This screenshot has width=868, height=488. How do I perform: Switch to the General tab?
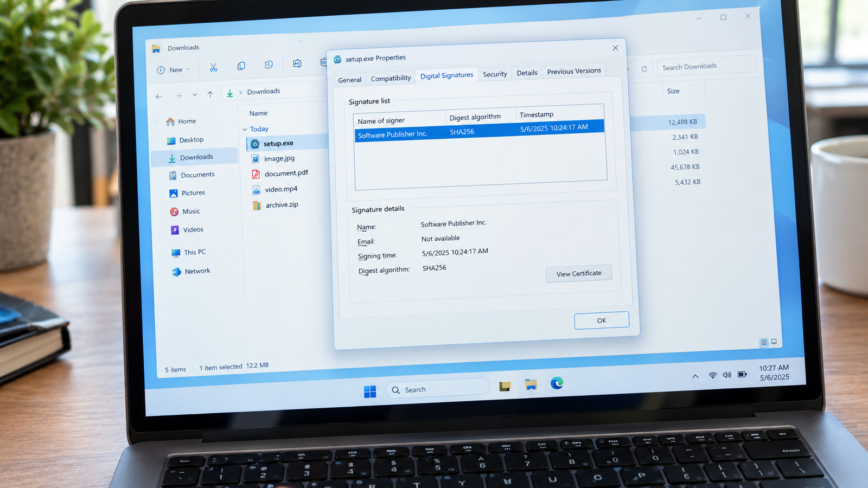(349, 80)
